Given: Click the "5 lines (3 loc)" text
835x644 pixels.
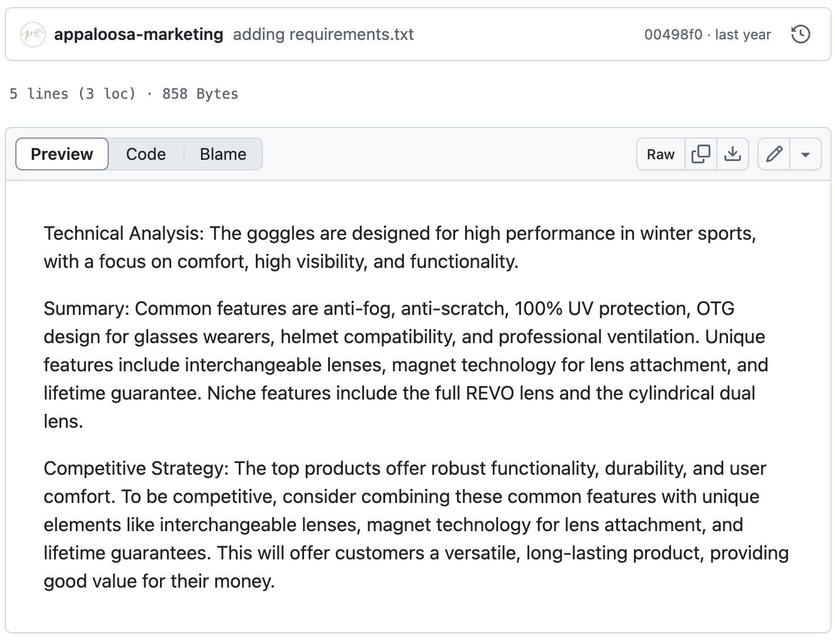Looking at the screenshot, I should click(72, 94).
